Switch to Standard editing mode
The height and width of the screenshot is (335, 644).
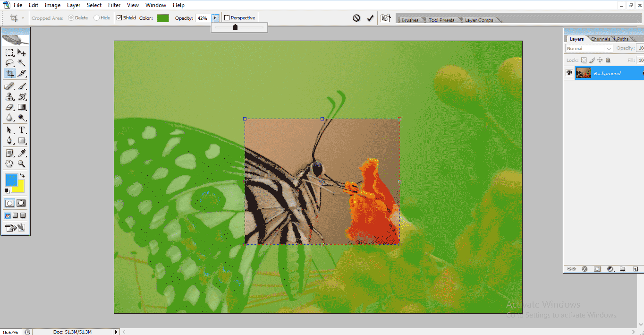(x=9, y=203)
